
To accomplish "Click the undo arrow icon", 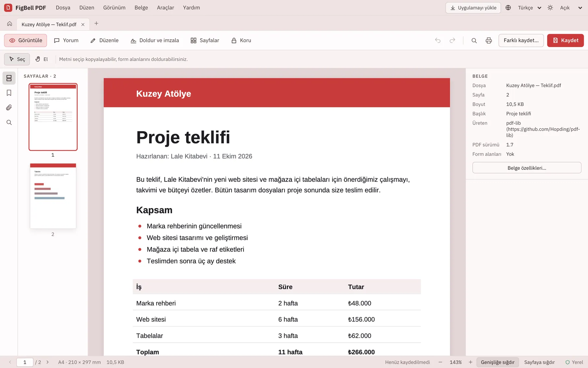I will pyautogui.click(x=438, y=41).
